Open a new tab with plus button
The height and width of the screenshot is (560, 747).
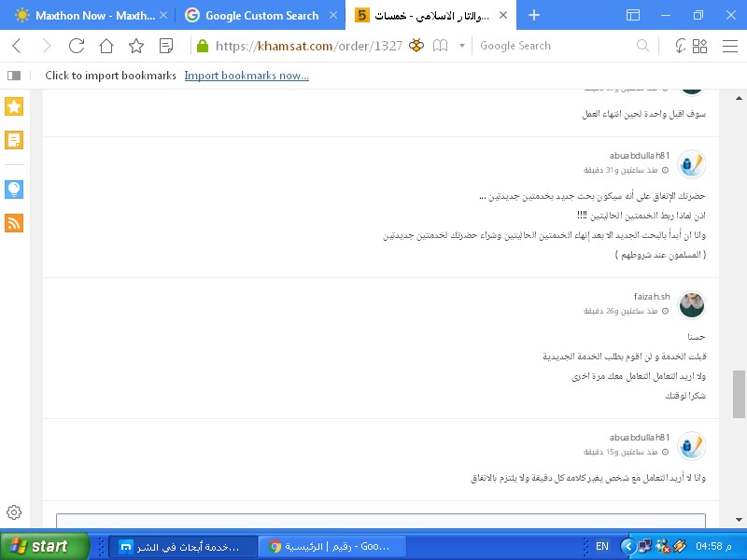[534, 15]
